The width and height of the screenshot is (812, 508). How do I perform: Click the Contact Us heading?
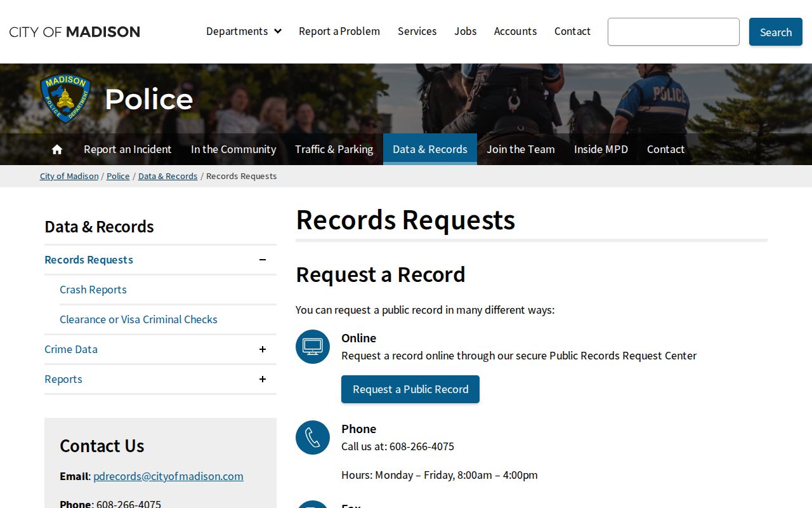102,446
